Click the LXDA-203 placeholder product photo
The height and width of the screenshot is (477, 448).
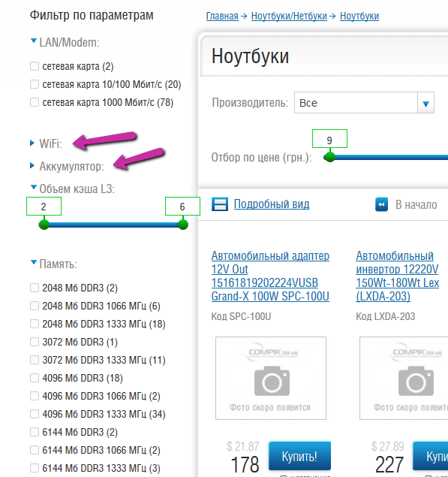pyautogui.click(x=404, y=378)
